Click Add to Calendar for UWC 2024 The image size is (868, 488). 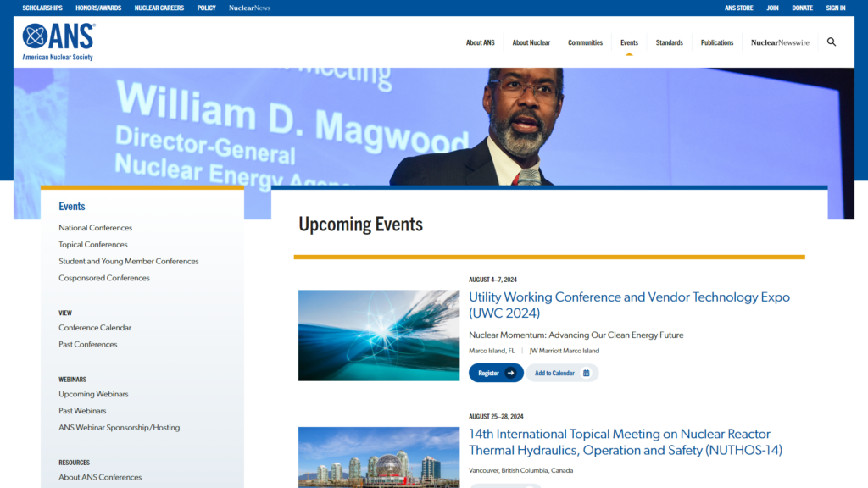[562, 373]
